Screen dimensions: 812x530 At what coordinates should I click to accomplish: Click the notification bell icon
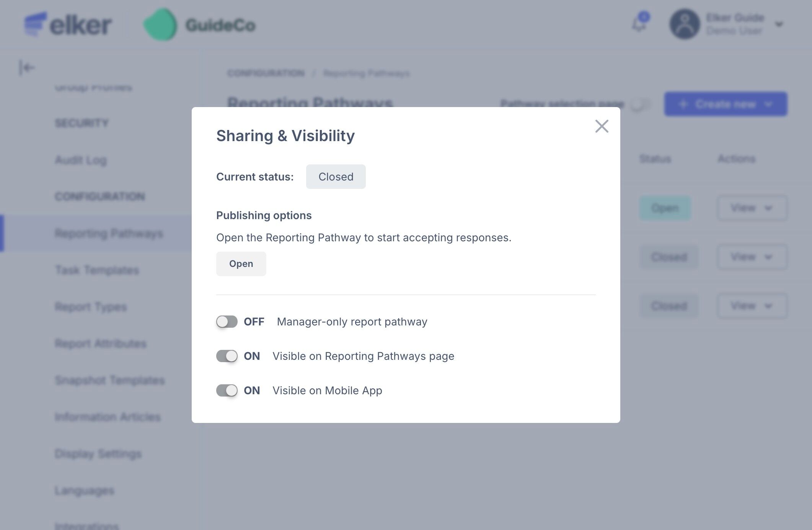639,24
